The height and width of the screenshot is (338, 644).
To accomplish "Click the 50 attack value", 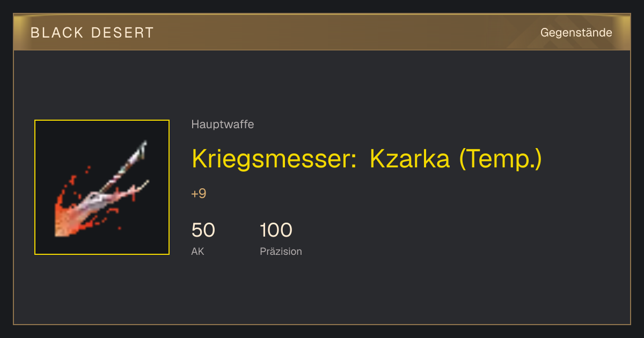I will [x=203, y=230].
